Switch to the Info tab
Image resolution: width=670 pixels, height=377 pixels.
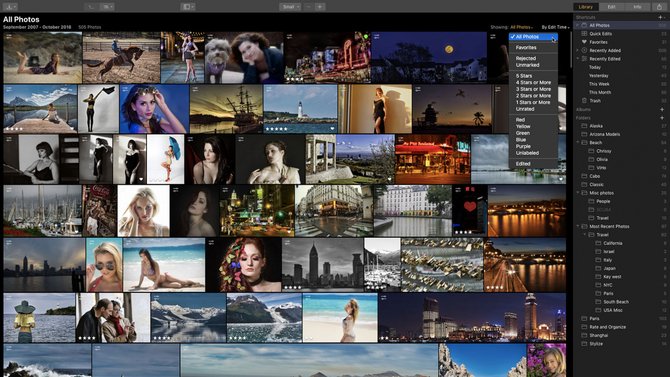(637, 7)
